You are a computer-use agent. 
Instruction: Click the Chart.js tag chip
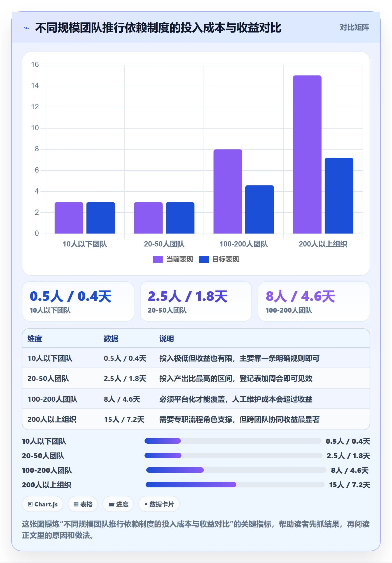point(43,504)
